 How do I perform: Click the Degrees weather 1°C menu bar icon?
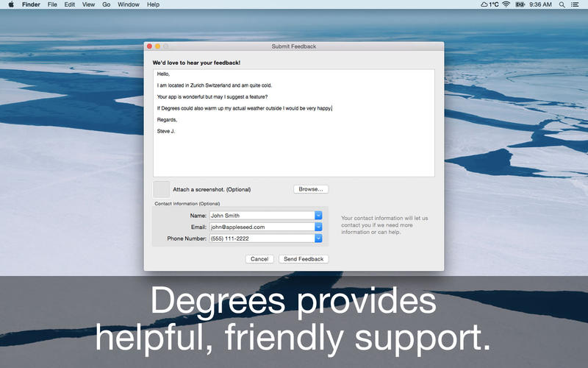click(490, 4)
